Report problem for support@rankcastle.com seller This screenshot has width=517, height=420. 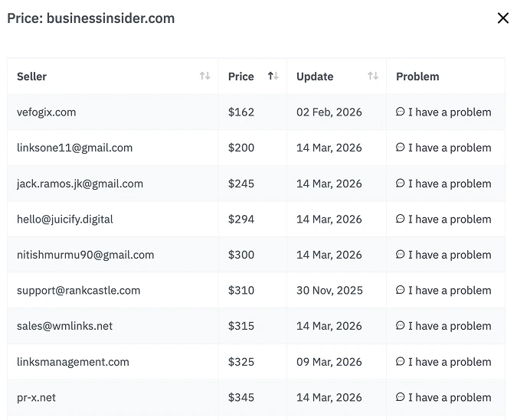[449, 291]
